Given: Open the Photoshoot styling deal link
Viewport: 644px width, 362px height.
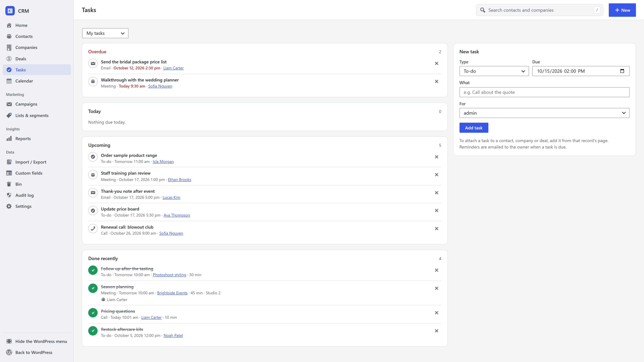Looking at the screenshot, I should [x=169, y=275].
